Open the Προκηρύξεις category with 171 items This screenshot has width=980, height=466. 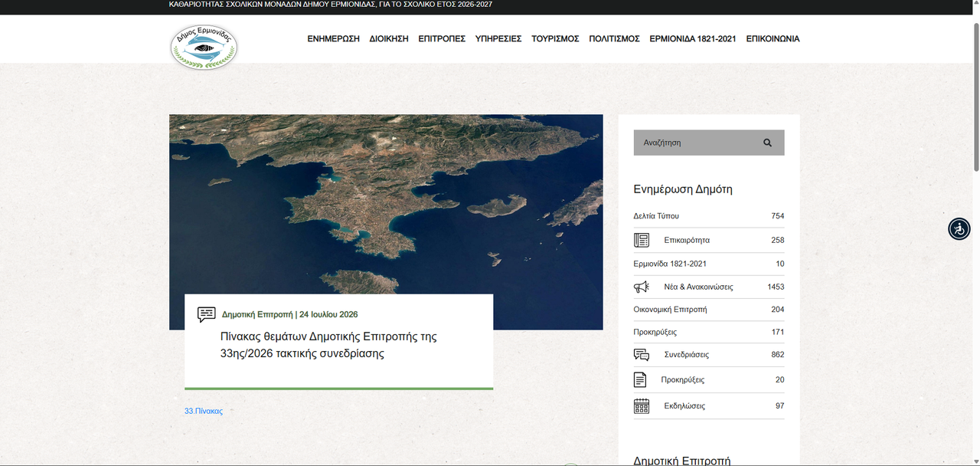tap(655, 332)
